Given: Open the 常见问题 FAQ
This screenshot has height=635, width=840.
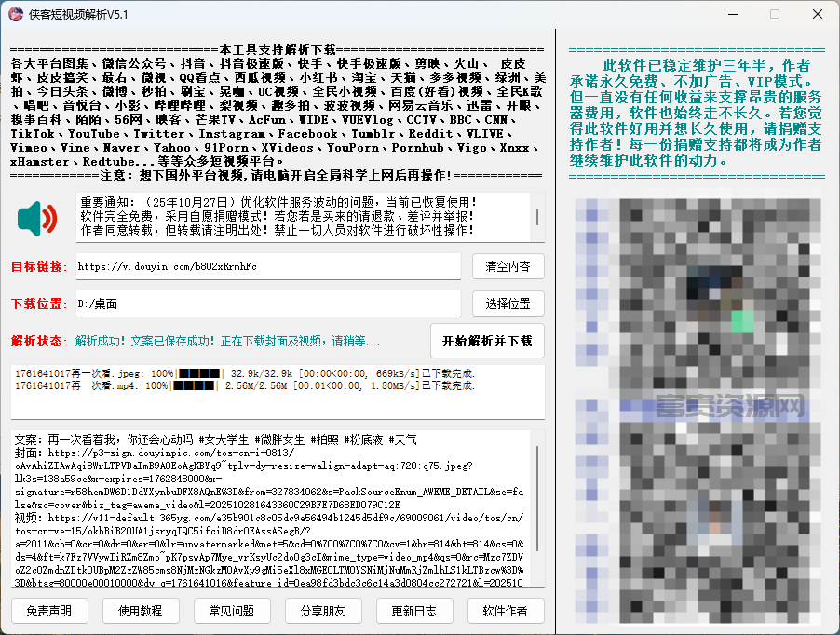Looking at the screenshot, I should click(x=232, y=611).
